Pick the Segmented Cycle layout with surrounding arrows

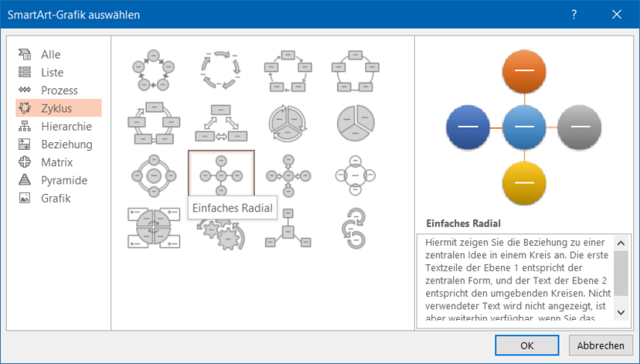[288, 123]
